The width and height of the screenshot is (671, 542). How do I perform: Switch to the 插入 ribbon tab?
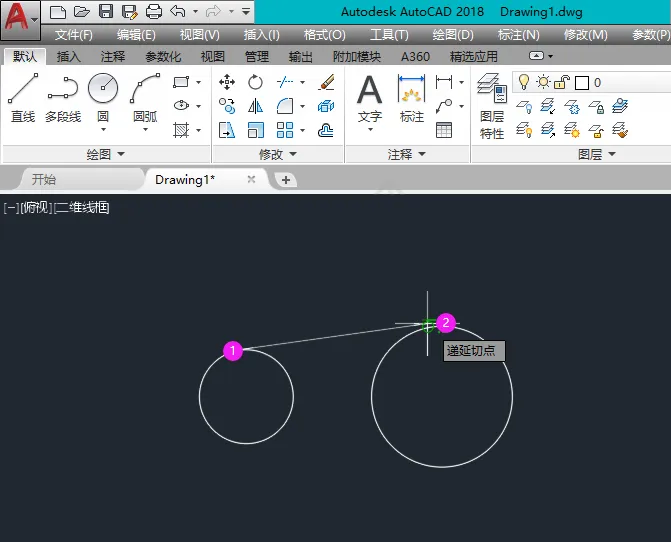click(68, 56)
